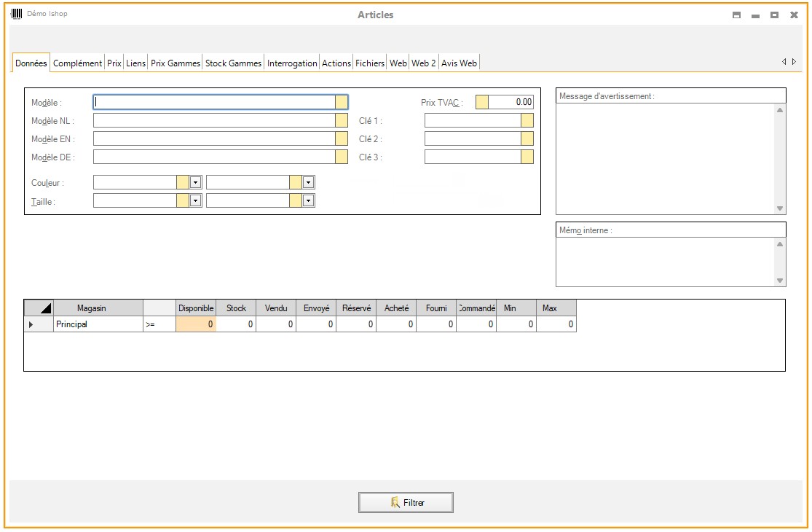This screenshot has height=532, width=812.
Task: Click the Disponible column header
Action: 196,308
